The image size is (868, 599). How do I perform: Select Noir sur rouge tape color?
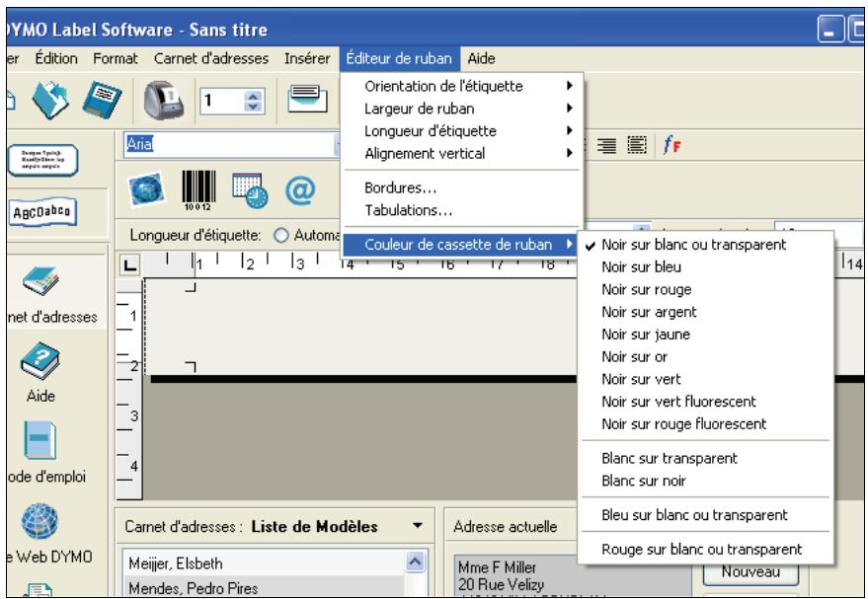click(x=705, y=290)
